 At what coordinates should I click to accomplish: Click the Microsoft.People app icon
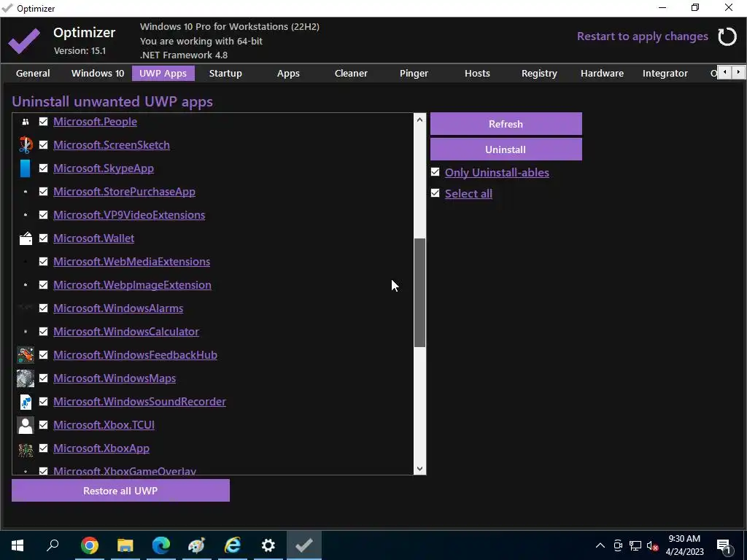click(x=26, y=122)
